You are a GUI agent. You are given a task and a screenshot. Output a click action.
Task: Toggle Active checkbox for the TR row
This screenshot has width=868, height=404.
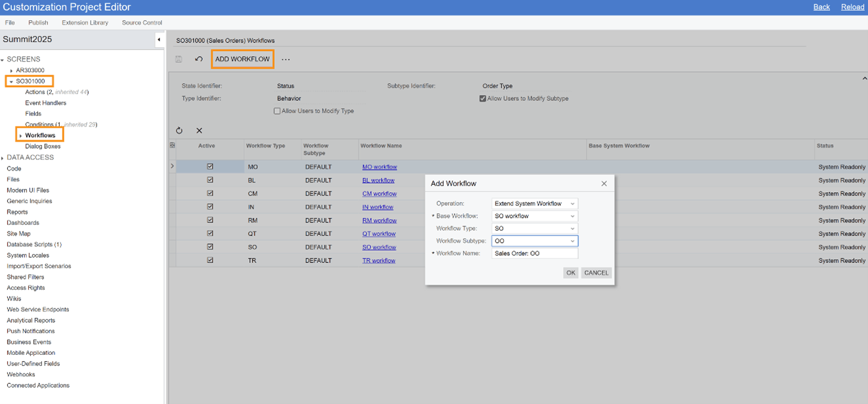pyautogui.click(x=210, y=260)
